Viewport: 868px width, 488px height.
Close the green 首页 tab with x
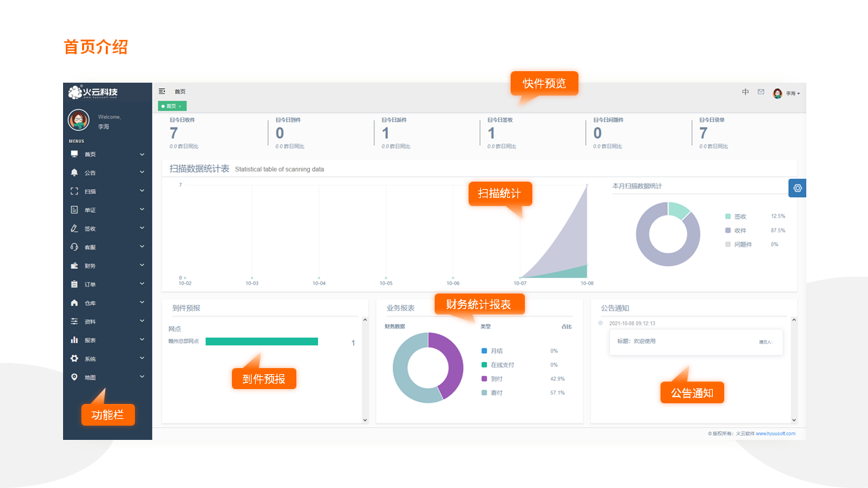pyautogui.click(x=180, y=106)
